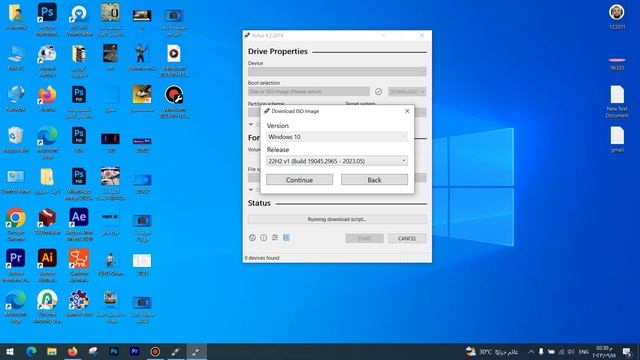This screenshot has width=640, height=360.
Task: Select the 123201 portrait photo desktop icon
Action: click(617, 17)
